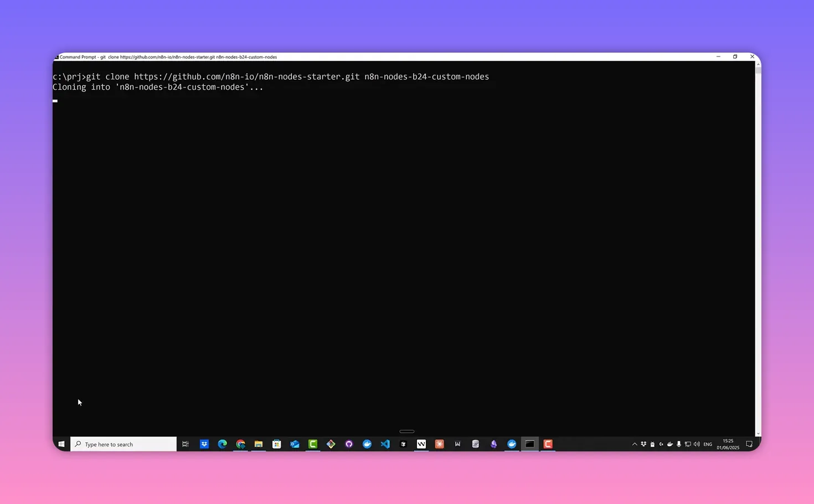Viewport: 814px width, 504px height.
Task: Launch Camtasia using the red taskbar icon
Action: [x=548, y=444]
